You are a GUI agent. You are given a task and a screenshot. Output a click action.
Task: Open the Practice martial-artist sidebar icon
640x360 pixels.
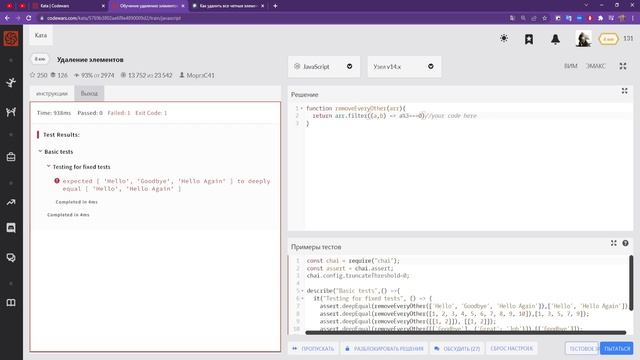tap(11, 82)
